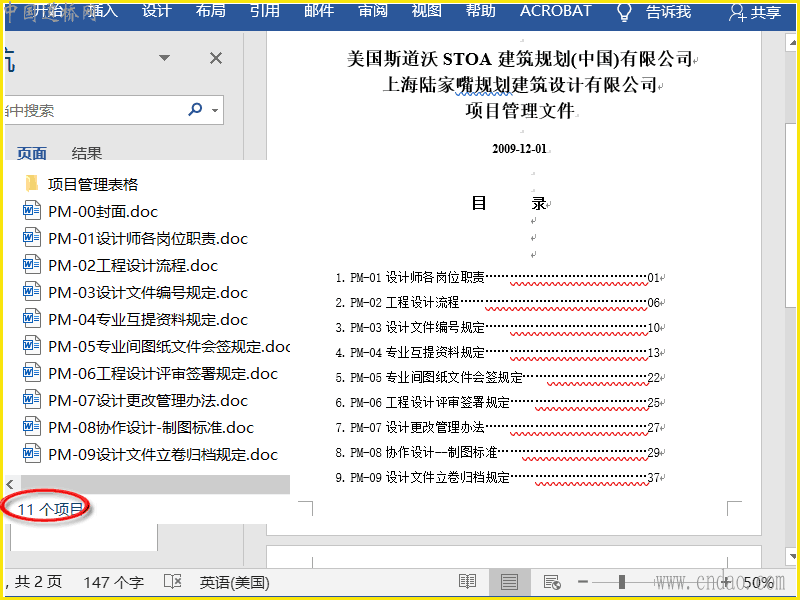Click the 目录 heading in document
Image resolution: width=800 pixels, height=600 pixels.
(510, 203)
